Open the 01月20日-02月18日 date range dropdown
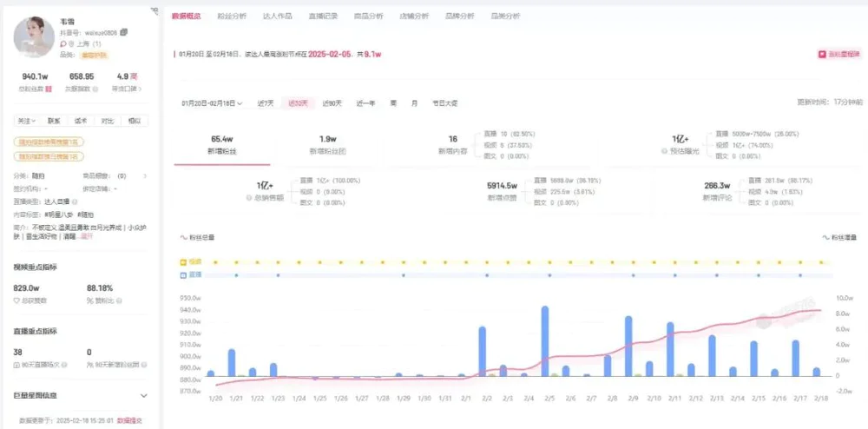This screenshot has height=429, width=868. click(x=212, y=103)
